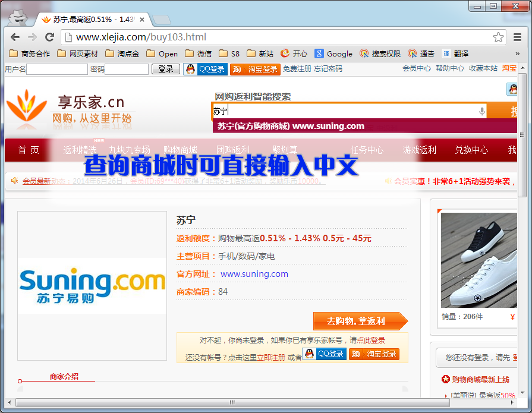Click the 会员最新动态 speaker icon
The width and height of the screenshot is (532, 413).
pos(15,181)
